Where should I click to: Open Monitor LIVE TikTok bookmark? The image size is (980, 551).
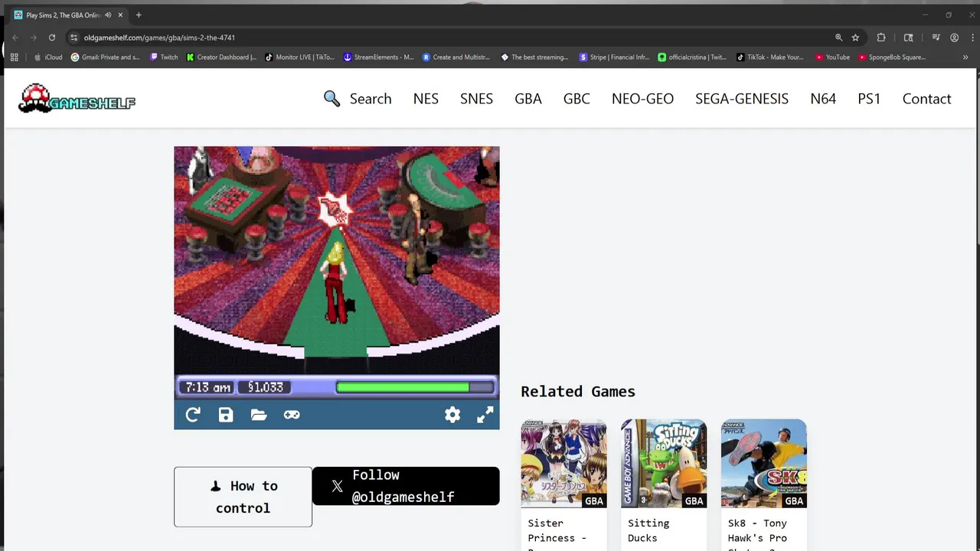[x=300, y=57]
